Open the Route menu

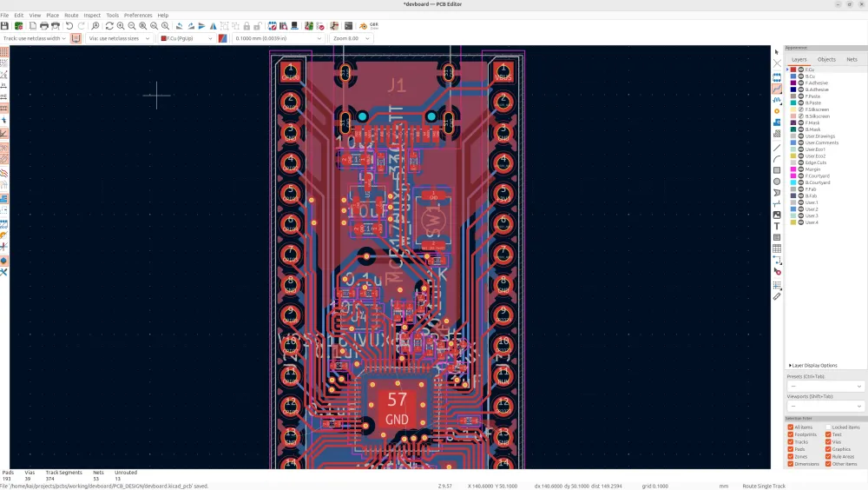click(x=71, y=15)
